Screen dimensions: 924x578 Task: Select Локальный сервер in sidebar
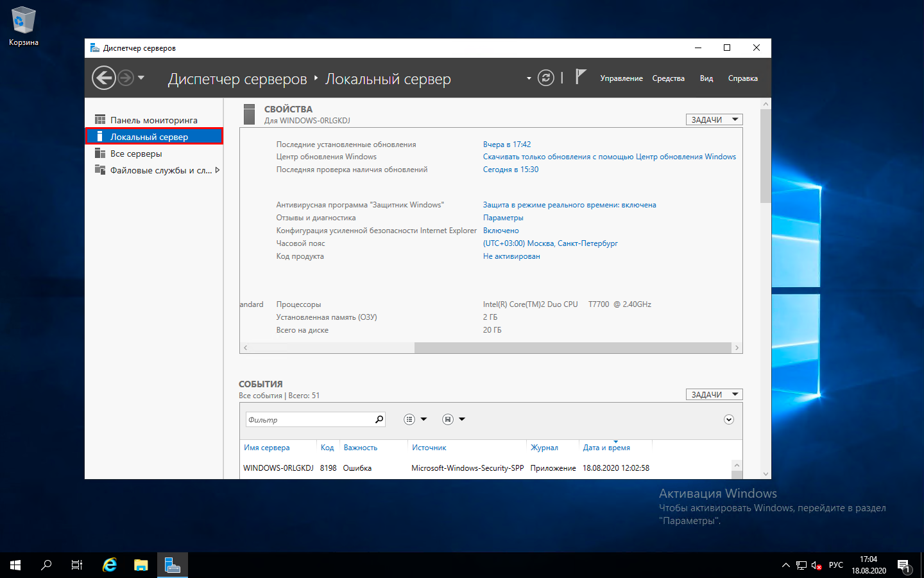tap(154, 136)
